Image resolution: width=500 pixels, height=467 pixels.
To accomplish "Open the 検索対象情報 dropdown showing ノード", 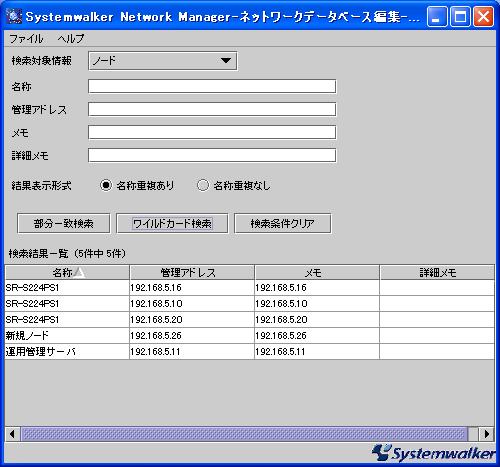I will pyautogui.click(x=163, y=61).
